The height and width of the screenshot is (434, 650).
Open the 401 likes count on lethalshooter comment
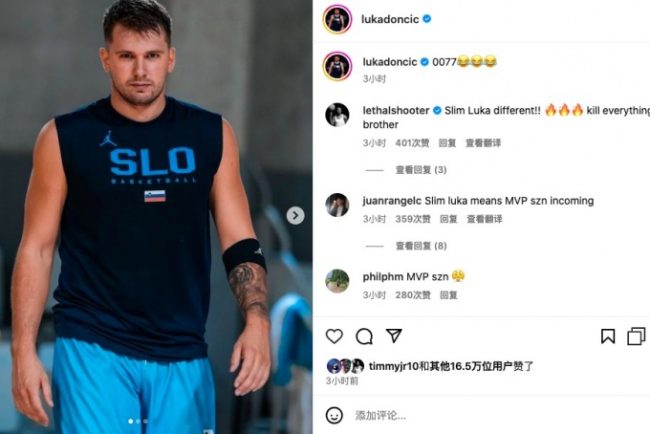point(412,143)
